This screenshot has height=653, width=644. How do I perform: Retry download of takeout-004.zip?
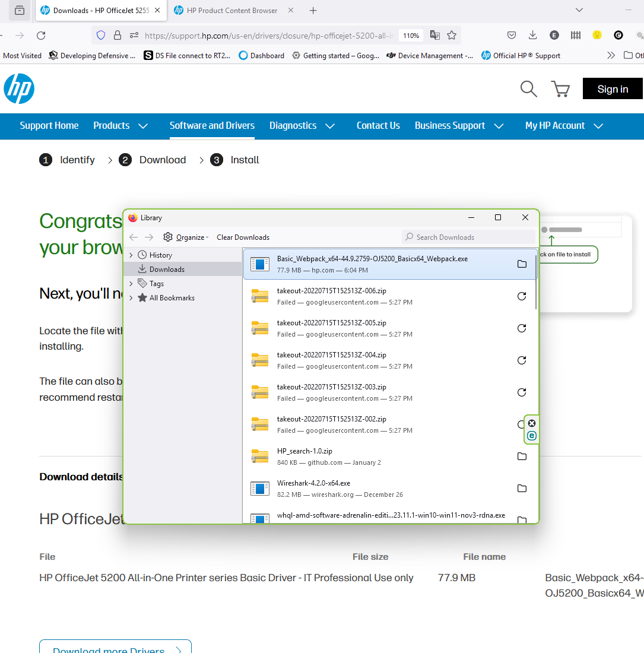522,360
